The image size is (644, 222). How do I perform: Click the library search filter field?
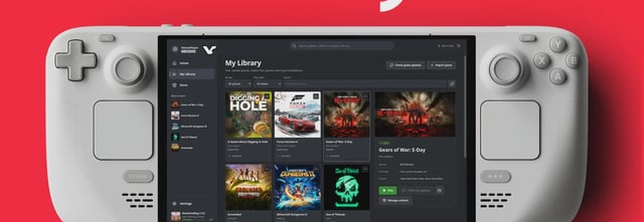(x=365, y=84)
